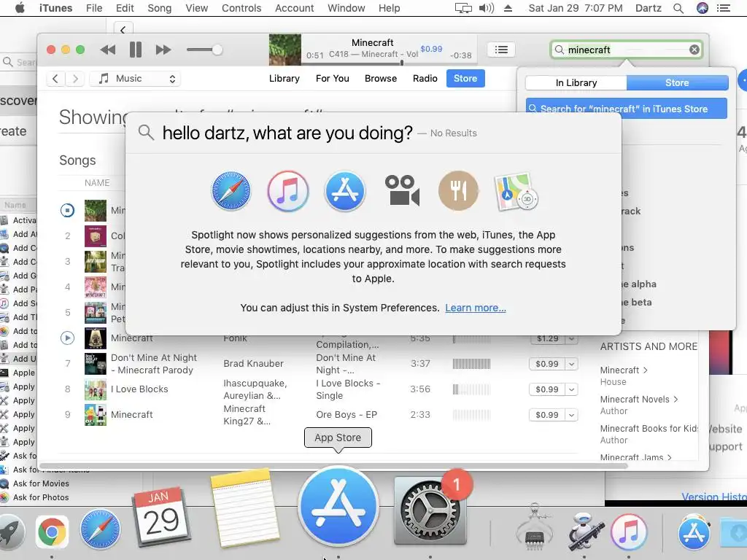The image size is (747, 560).
Task: Expand price dropdown for Ore Boys song
Action: pos(571,415)
